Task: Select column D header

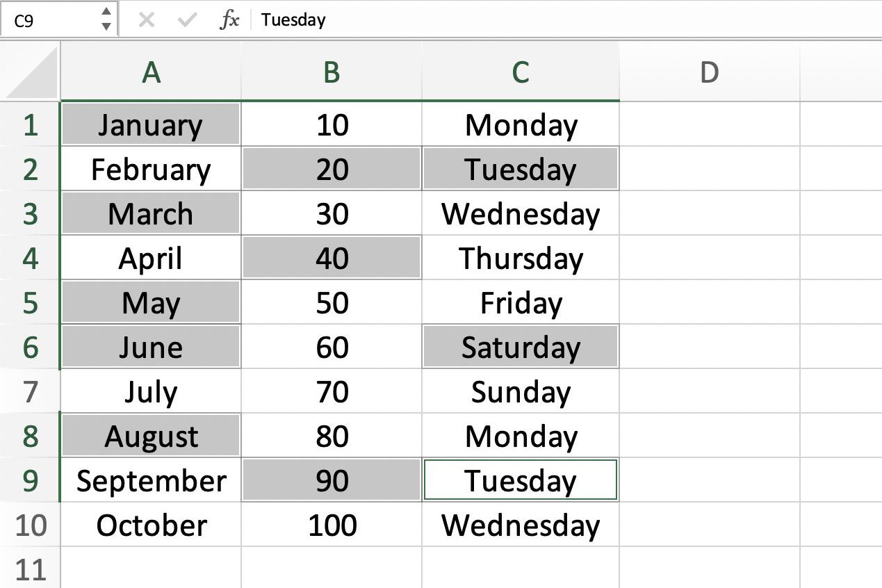Action: click(x=709, y=72)
